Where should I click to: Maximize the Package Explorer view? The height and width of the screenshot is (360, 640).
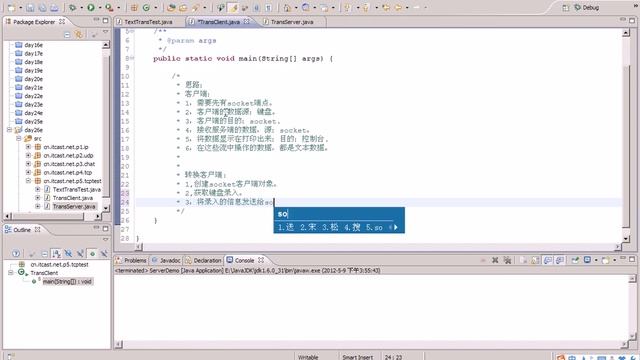105,20
